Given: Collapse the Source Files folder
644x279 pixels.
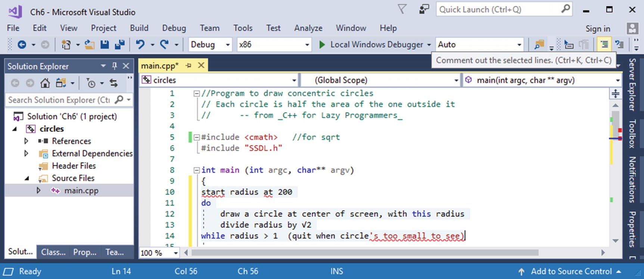Looking at the screenshot, I should point(27,178).
